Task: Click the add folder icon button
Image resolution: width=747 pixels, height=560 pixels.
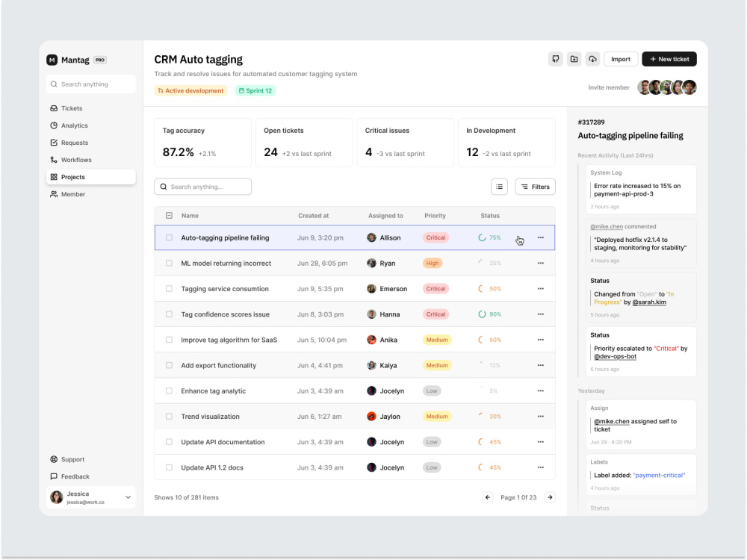Action: point(574,59)
